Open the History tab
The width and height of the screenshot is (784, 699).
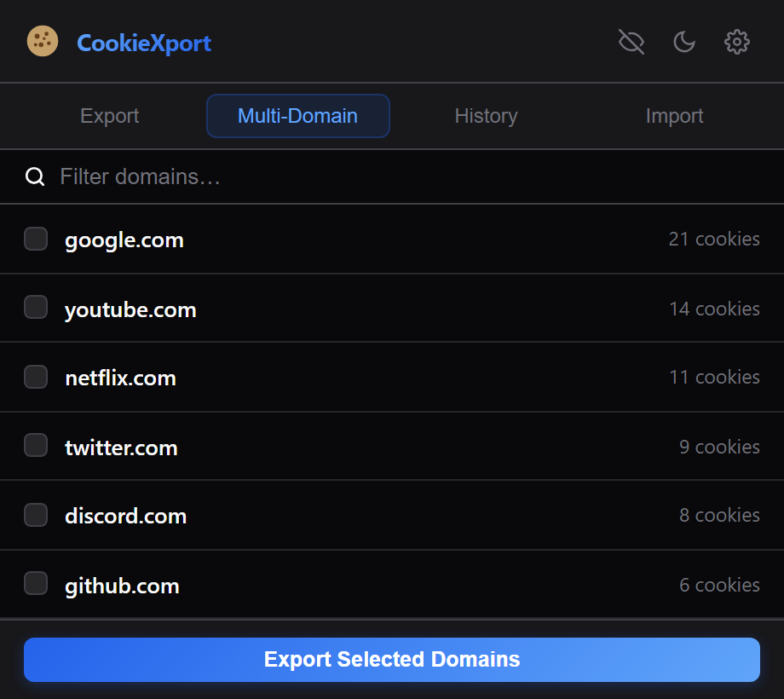[486, 116]
